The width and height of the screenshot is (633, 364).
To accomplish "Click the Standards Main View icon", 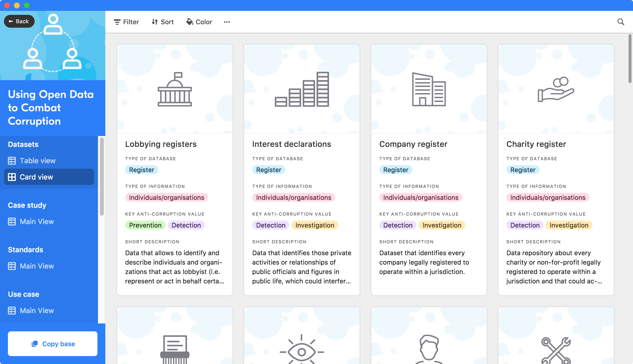I will tap(12, 266).
